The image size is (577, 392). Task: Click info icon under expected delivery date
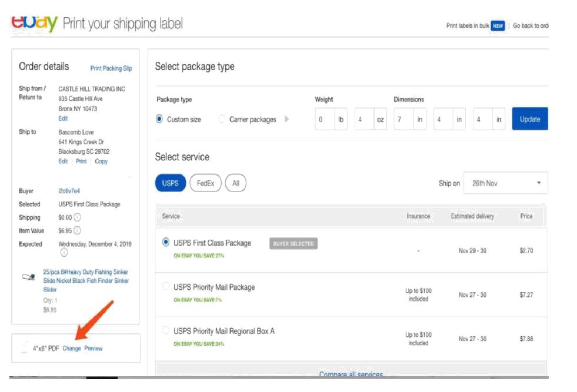[64, 253]
